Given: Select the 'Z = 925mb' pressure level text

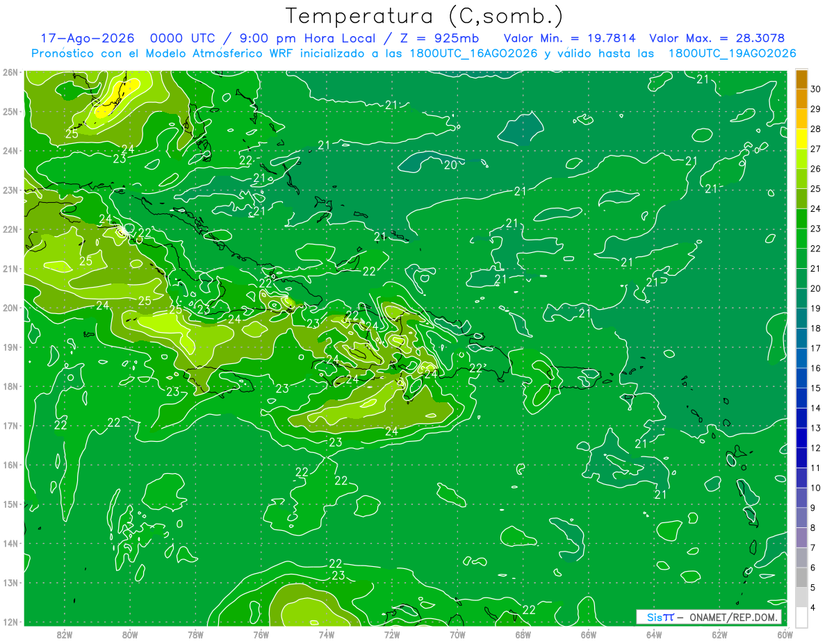Looking at the screenshot, I should click(437, 38).
